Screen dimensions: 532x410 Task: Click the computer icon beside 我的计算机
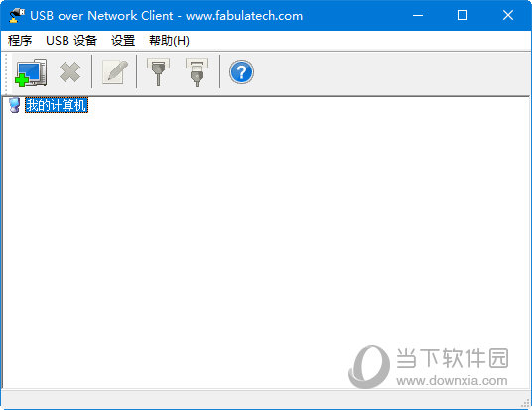[x=14, y=105]
